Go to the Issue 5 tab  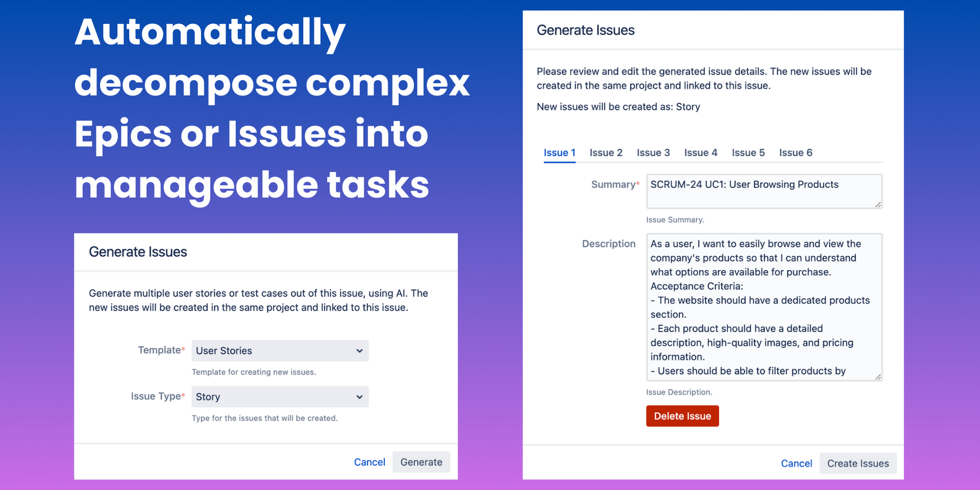748,153
